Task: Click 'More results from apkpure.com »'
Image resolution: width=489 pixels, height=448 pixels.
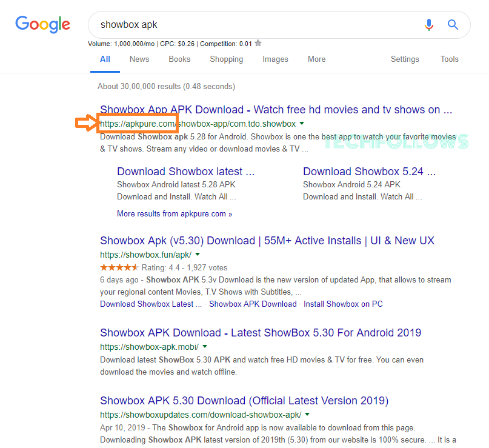Action: (175, 214)
